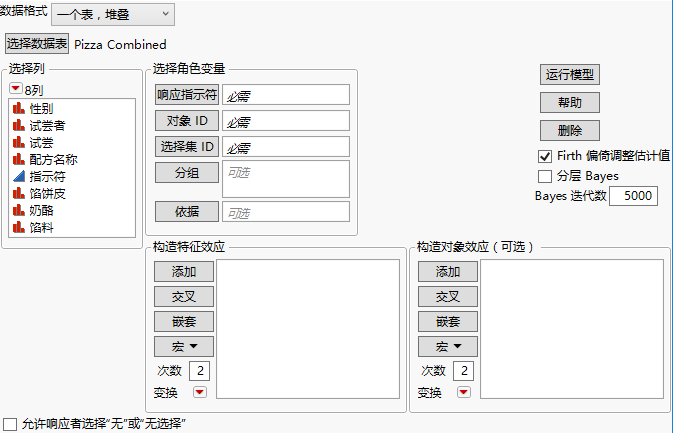The height and width of the screenshot is (433, 673).
Task: Check allow respondents to choose none option
Action: point(10,424)
